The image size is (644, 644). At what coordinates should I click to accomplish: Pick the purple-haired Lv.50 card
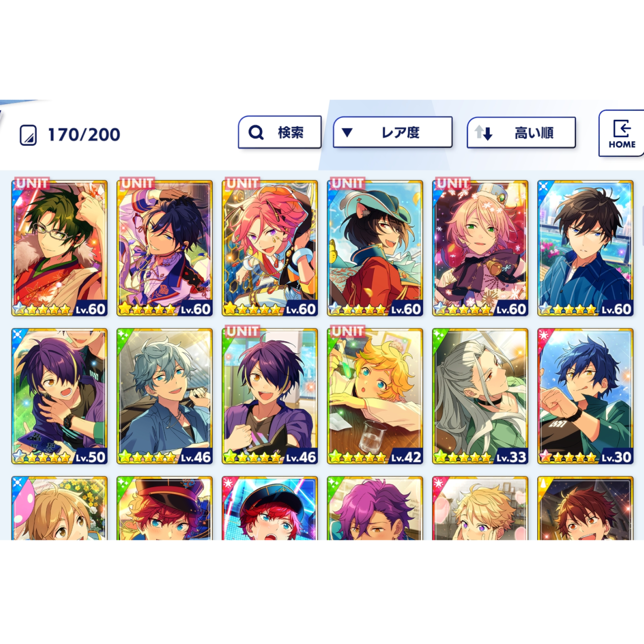[59, 396]
